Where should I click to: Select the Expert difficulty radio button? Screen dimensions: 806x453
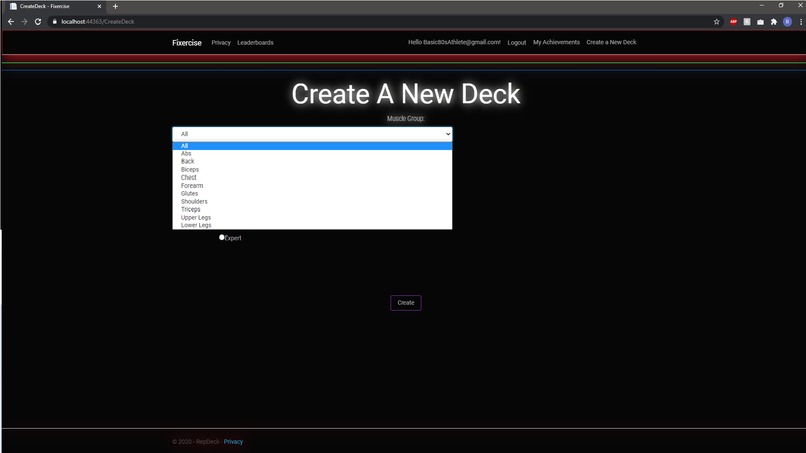click(x=222, y=237)
